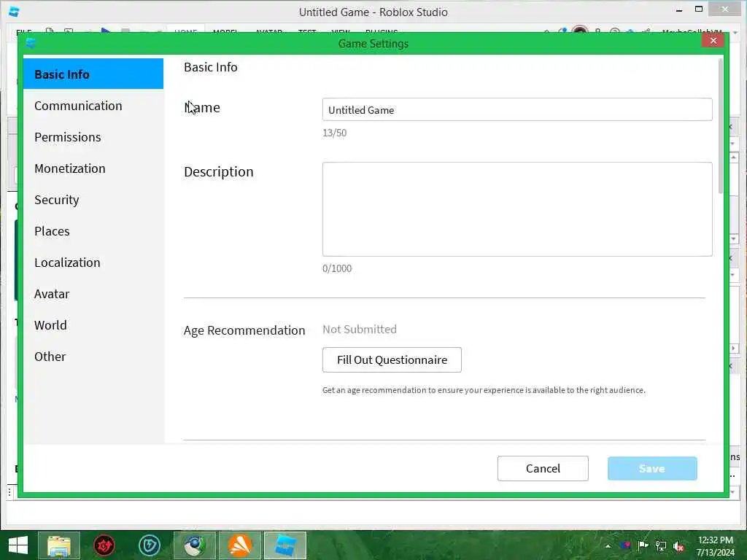Open File Explorer from the taskbar

[59, 545]
